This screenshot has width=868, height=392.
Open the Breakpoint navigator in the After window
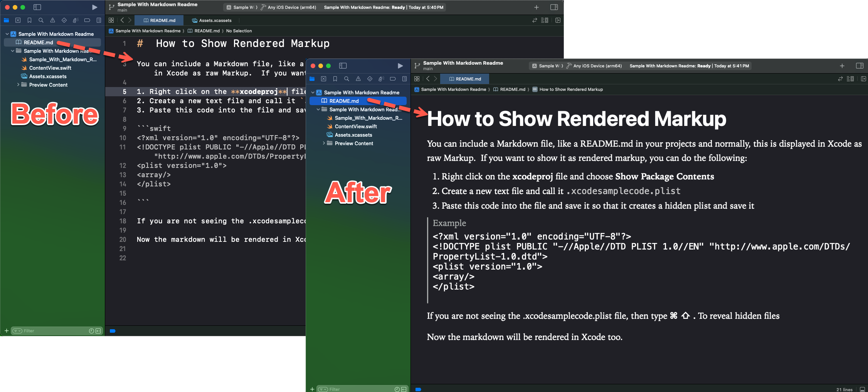(x=393, y=79)
